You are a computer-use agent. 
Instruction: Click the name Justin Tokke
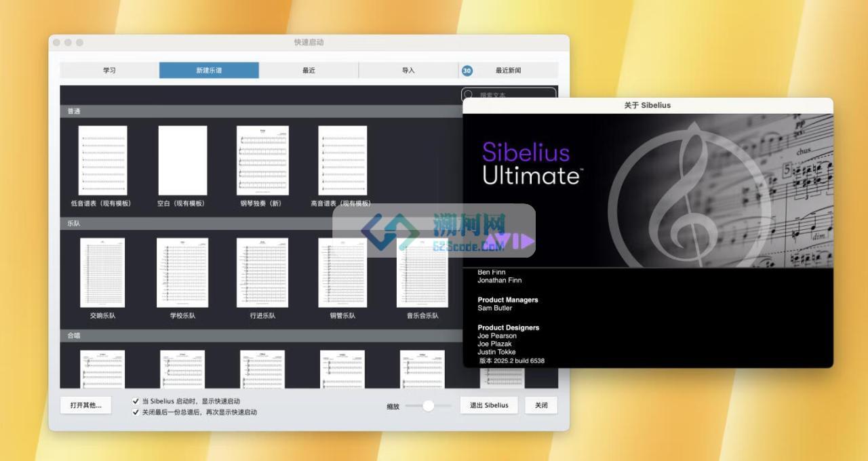click(x=496, y=352)
